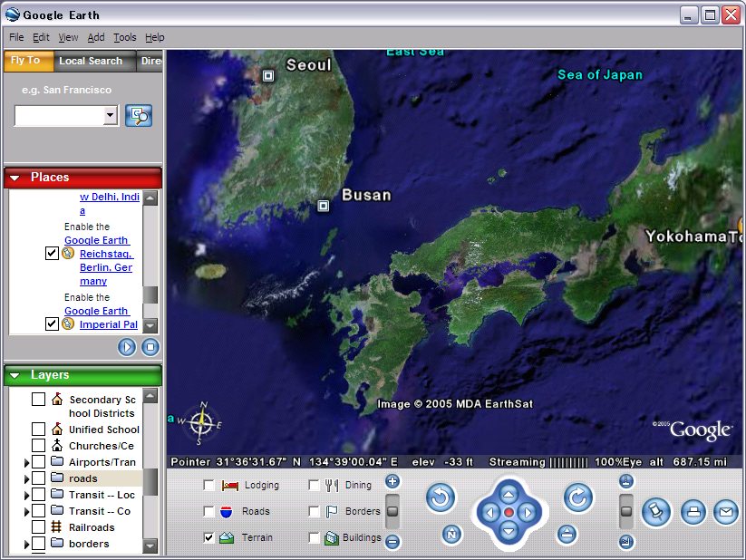Image resolution: width=746 pixels, height=560 pixels.
Task: Open the Fly To address dropdown
Action: tap(111, 115)
